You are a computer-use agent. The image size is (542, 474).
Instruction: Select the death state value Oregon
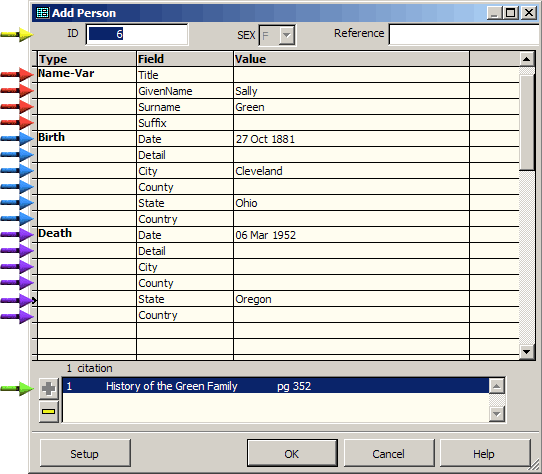(352, 299)
